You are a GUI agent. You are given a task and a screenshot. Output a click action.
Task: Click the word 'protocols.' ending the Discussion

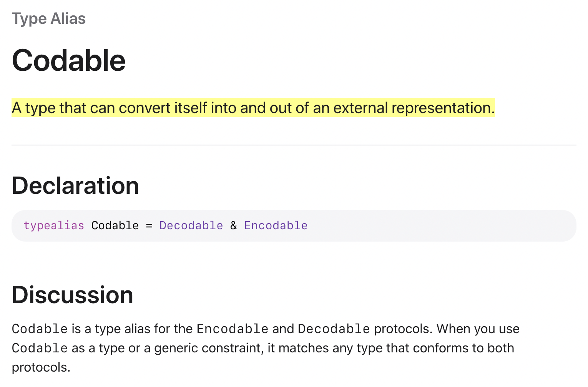tap(41, 367)
